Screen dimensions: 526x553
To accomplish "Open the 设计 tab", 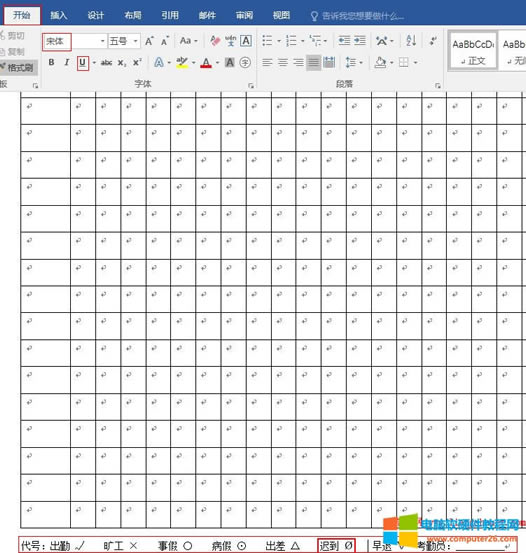I will (96, 15).
